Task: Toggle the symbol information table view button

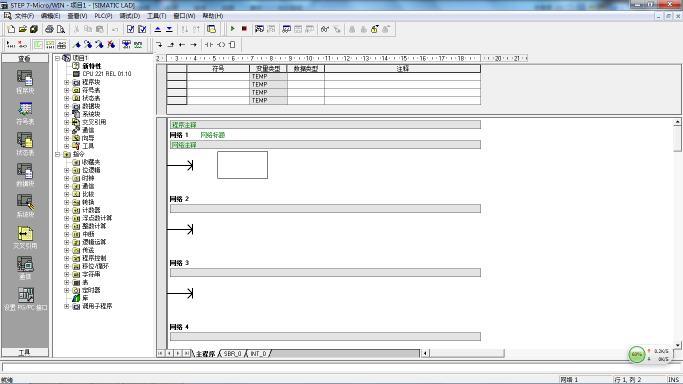Action: tap(61, 45)
